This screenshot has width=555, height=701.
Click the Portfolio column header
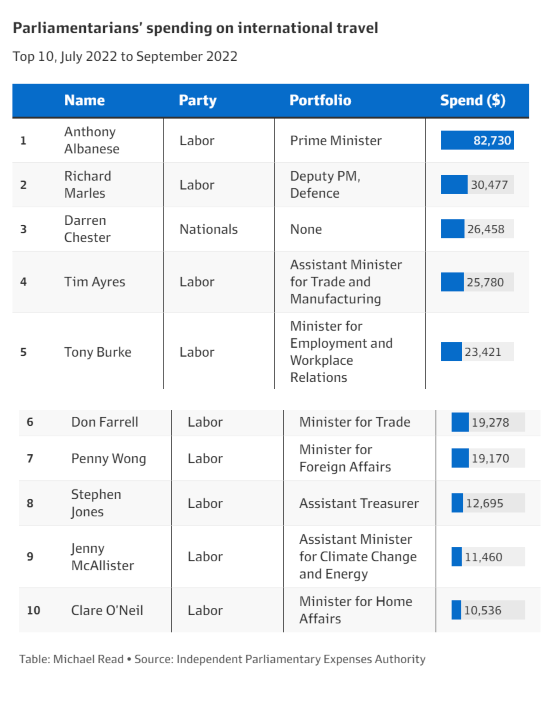coord(320,100)
